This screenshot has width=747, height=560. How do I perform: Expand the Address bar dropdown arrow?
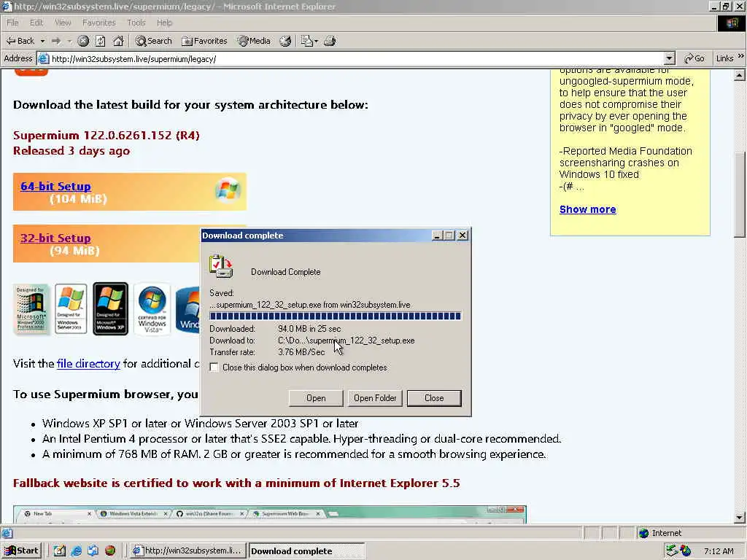point(670,58)
